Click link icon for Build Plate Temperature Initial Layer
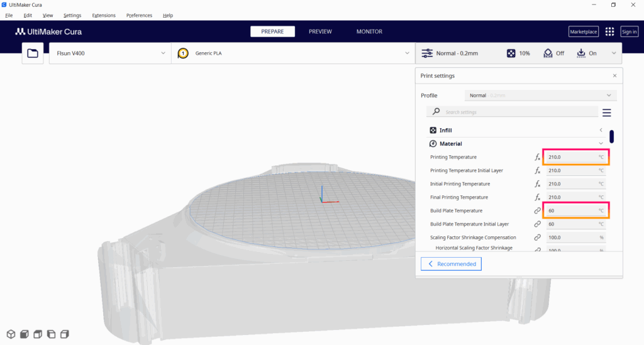The width and height of the screenshot is (644, 345). point(537,224)
